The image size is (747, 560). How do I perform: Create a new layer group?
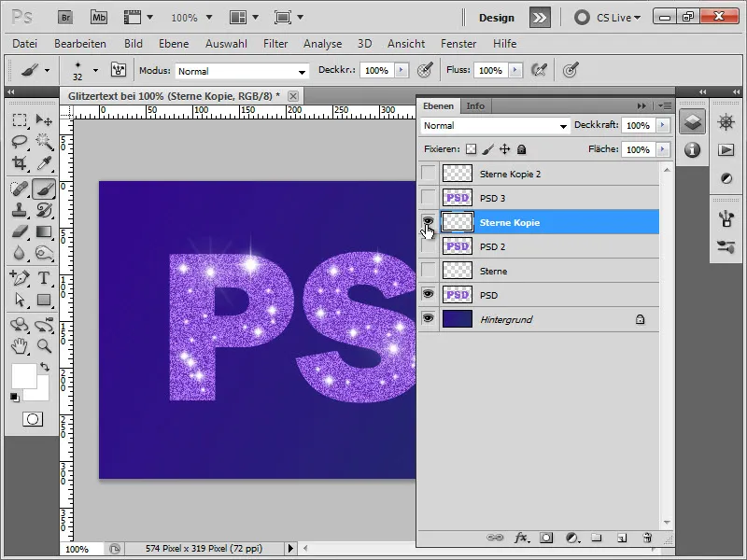click(x=597, y=538)
